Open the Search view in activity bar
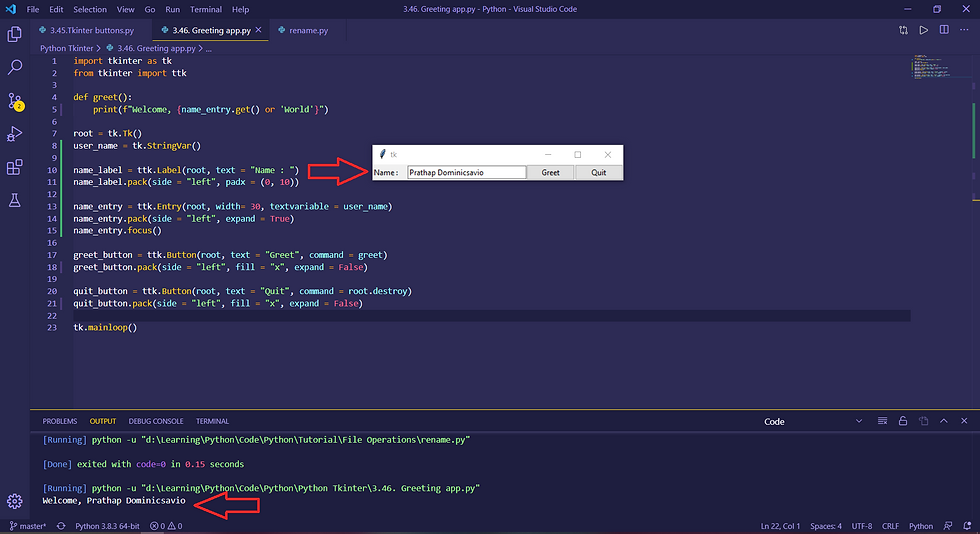The width and height of the screenshot is (980, 534). 14,67
